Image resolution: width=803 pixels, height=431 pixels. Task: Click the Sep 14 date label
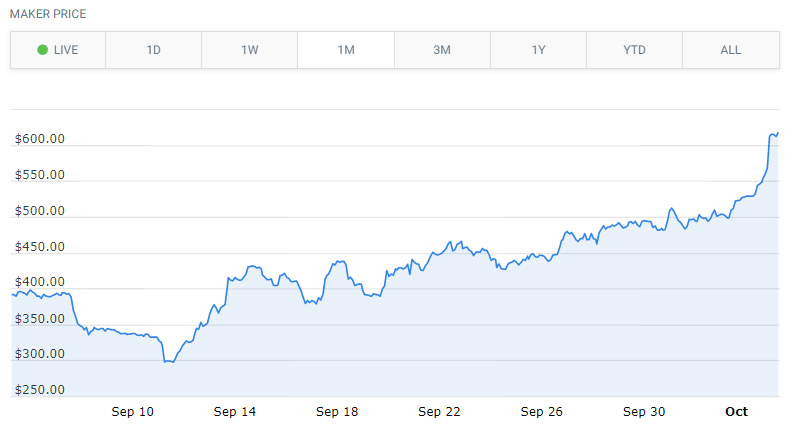235,412
